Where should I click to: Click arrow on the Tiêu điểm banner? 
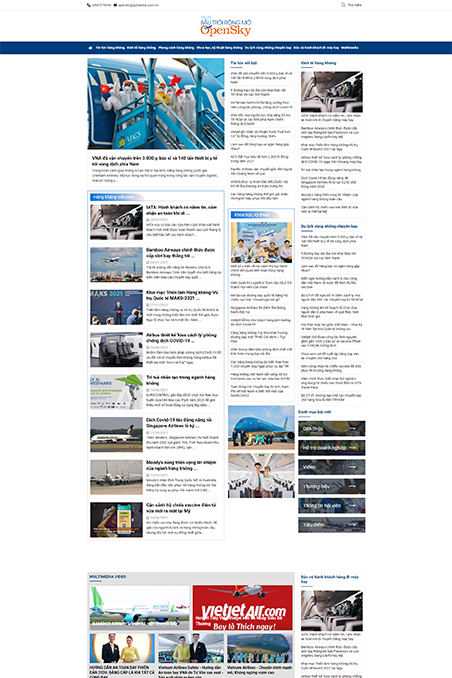coord(353,525)
